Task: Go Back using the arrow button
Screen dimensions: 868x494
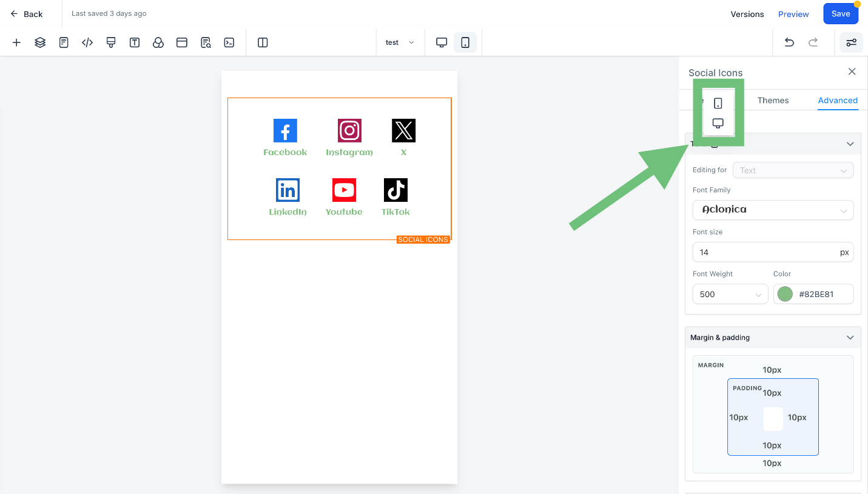Action: point(27,14)
